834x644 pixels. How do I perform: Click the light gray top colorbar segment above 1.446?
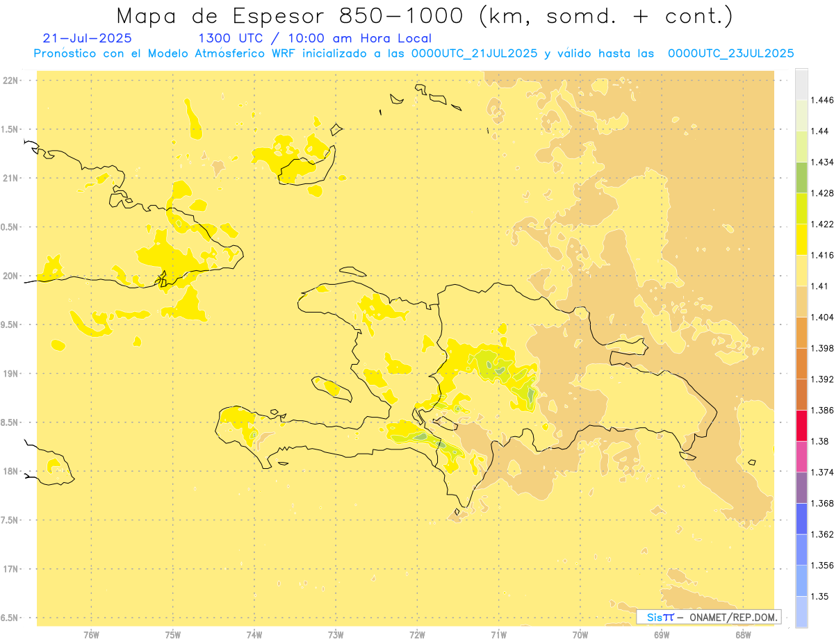[x=801, y=84]
